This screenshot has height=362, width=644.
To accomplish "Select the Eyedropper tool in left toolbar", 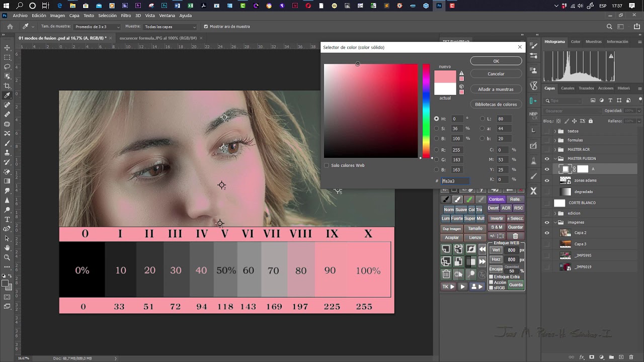I will pos(7,95).
